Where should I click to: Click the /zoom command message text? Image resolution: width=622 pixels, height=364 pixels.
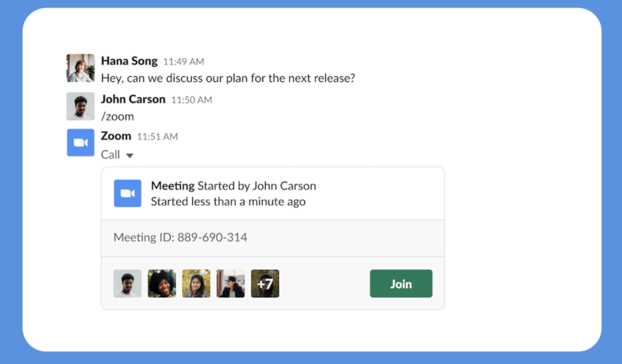click(x=117, y=116)
